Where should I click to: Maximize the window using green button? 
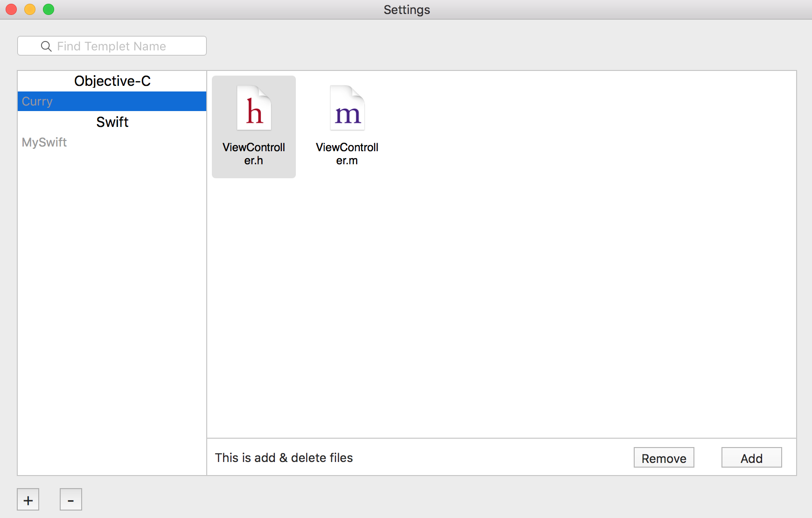(49, 9)
